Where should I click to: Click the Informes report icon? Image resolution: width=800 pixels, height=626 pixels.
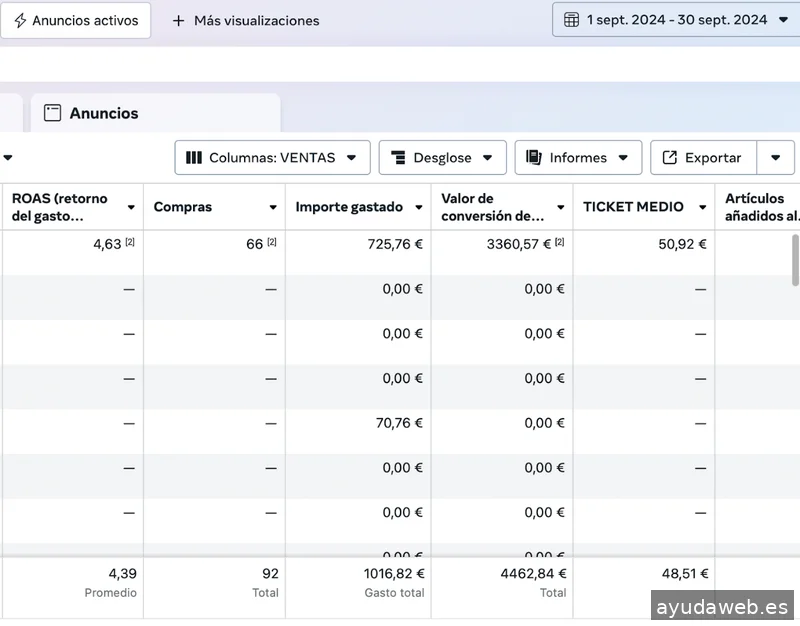coord(533,158)
